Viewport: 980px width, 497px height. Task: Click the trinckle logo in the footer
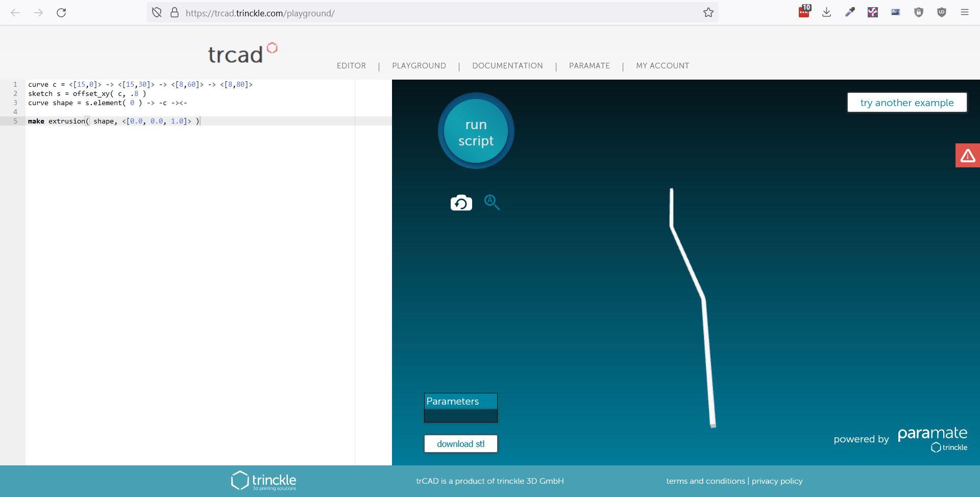[264, 480]
